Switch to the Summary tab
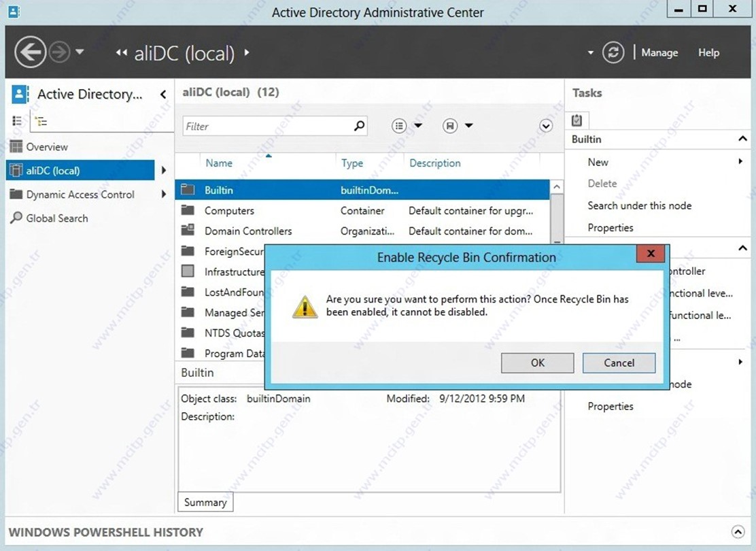Screen dimensions: 756x551 [x=205, y=502]
